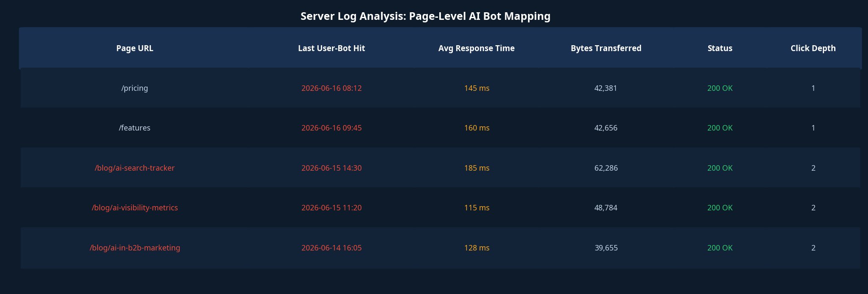The width and height of the screenshot is (868, 294).
Task: Click the Click Depth column header
Action: pyautogui.click(x=813, y=48)
